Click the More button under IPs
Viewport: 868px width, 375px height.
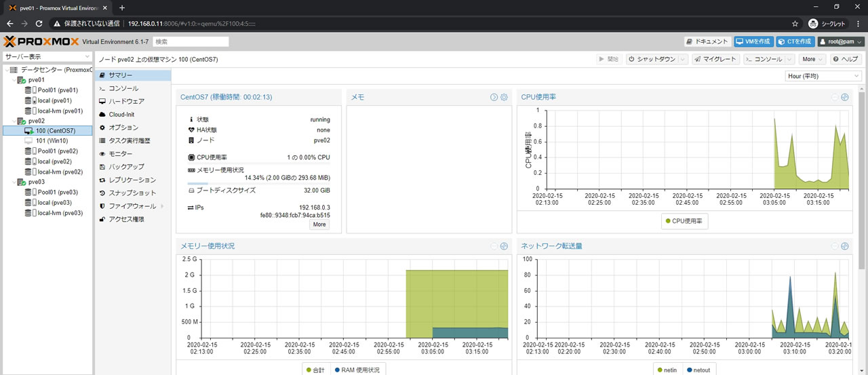click(x=319, y=224)
